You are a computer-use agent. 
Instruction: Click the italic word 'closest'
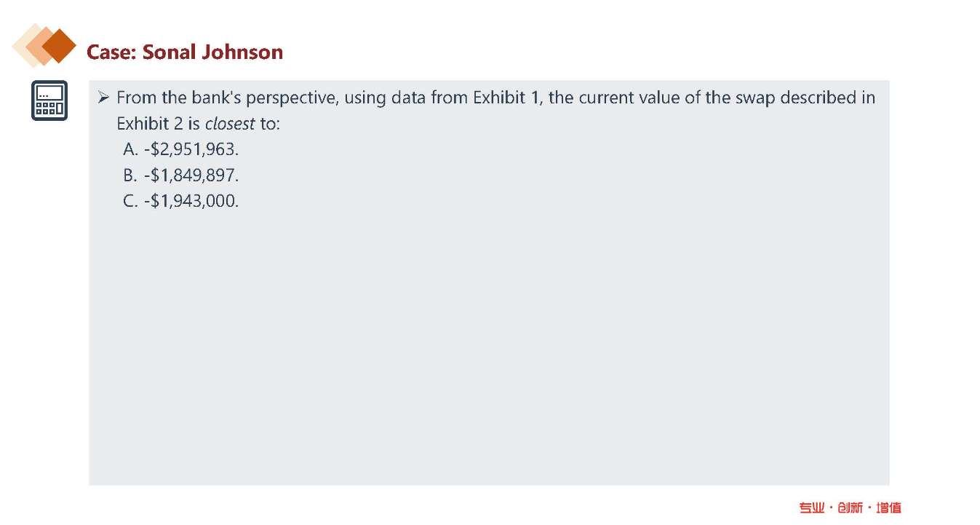click(230, 124)
